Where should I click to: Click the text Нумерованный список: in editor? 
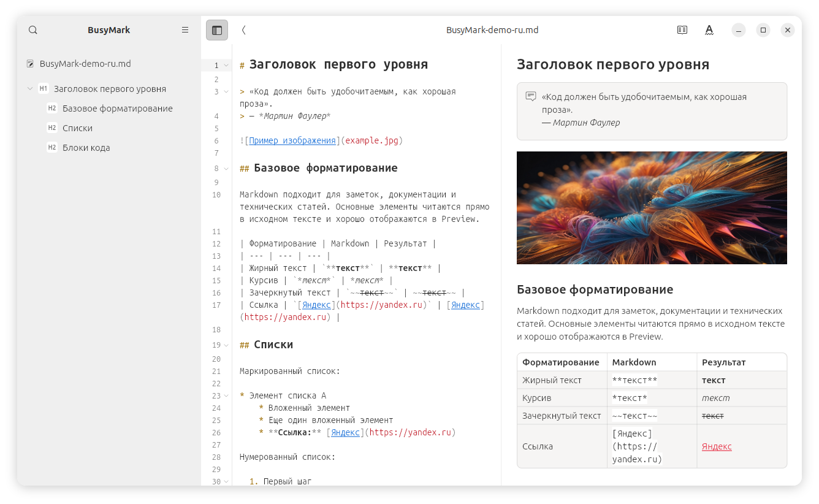pos(288,457)
